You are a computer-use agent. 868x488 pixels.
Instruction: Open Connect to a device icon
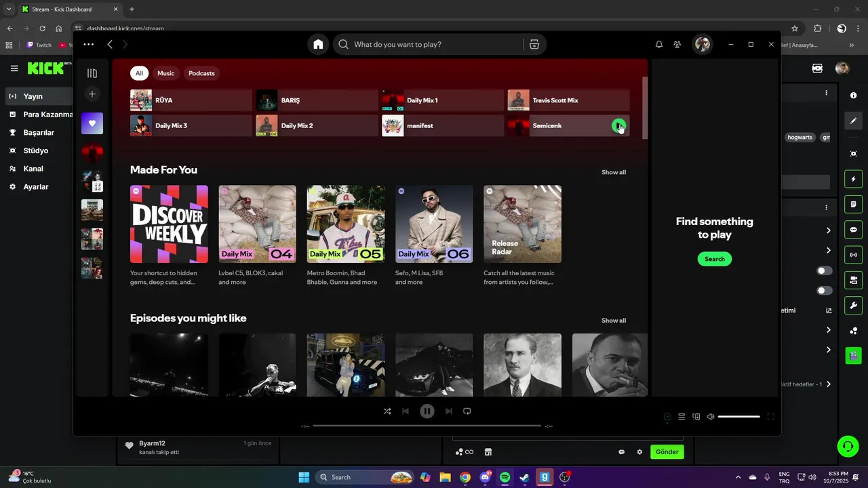click(x=696, y=417)
